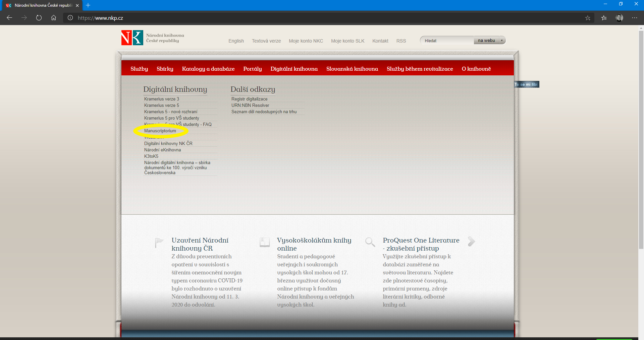This screenshot has height=340, width=644.
Task: Open the Slovanská knihovna menu
Action: (352, 69)
